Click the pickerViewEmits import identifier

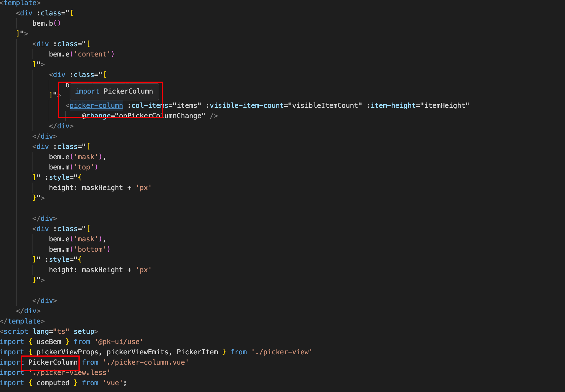coord(138,352)
